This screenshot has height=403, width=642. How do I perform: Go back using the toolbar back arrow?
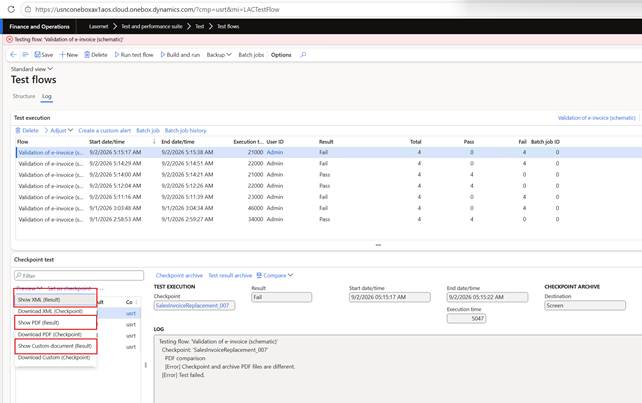click(x=13, y=54)
